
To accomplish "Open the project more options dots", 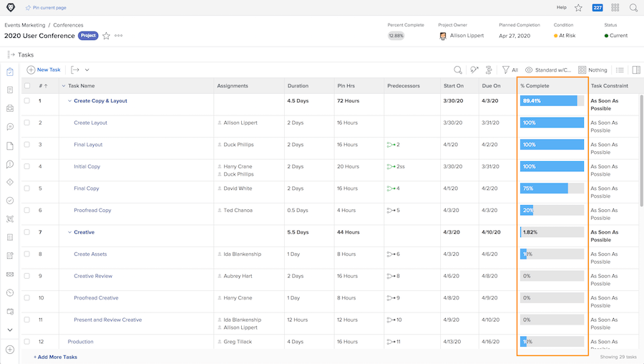I will [118, 35].
